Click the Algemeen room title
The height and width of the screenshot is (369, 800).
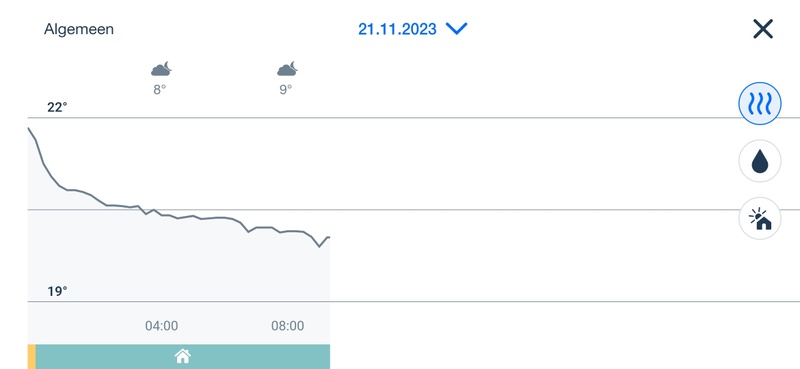click(79, 29)
